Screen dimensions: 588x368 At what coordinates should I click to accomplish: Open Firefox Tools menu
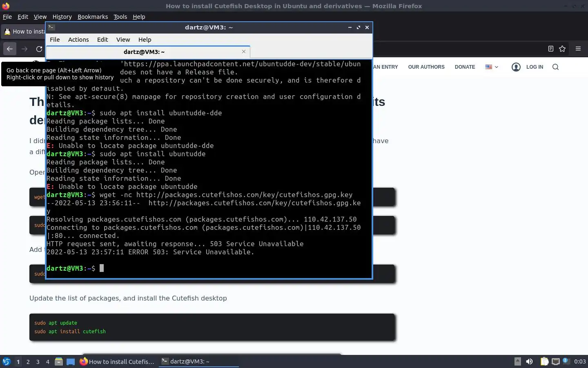(x=120, y=17)
